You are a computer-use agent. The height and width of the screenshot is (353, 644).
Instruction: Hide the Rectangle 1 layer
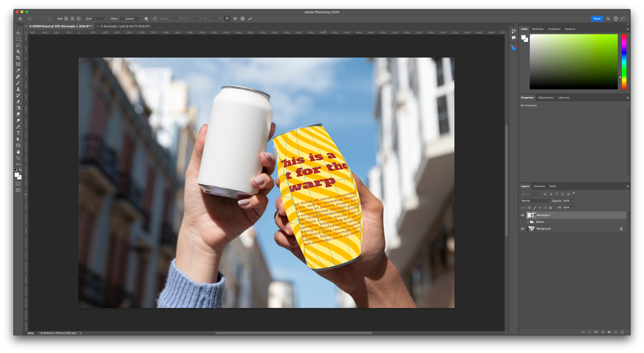523,215
